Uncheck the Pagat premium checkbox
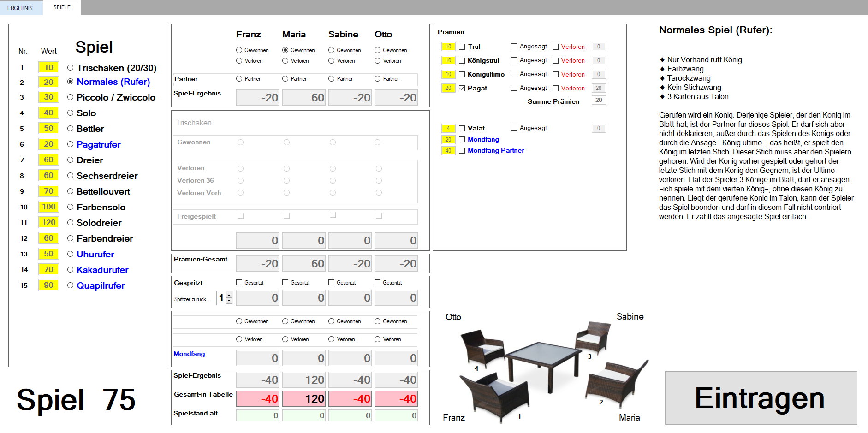The width and height of the screenshot is (868, 433). (462, 88)
